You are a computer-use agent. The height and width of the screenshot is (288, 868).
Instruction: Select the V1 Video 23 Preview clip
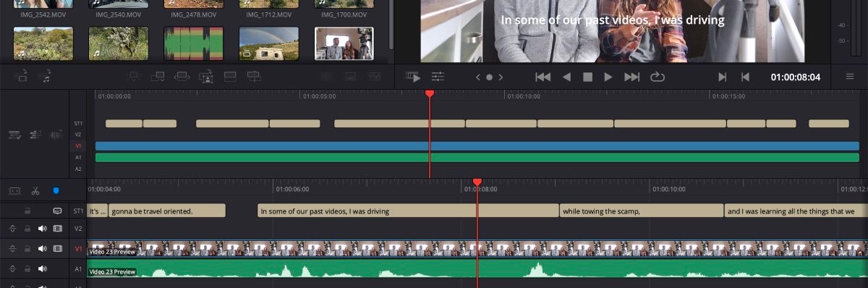click(477, 249)
